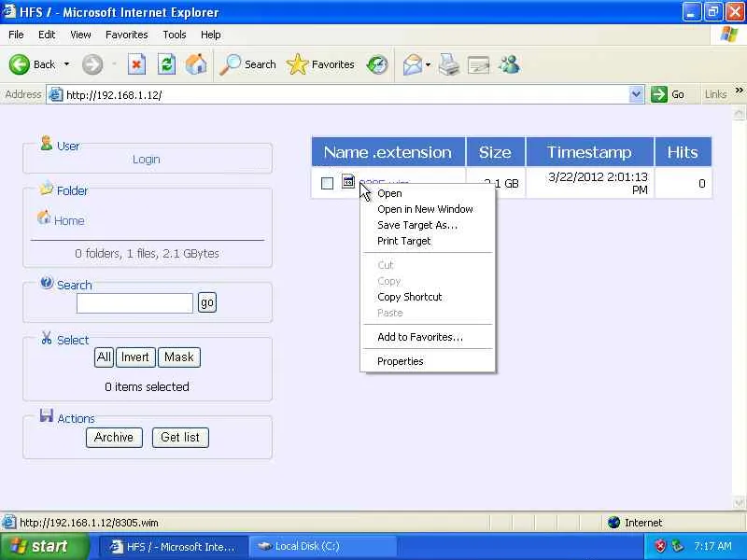Open the address bar dropdown arrow
This screenshot has height=560, width=747.
coord(636,94)
